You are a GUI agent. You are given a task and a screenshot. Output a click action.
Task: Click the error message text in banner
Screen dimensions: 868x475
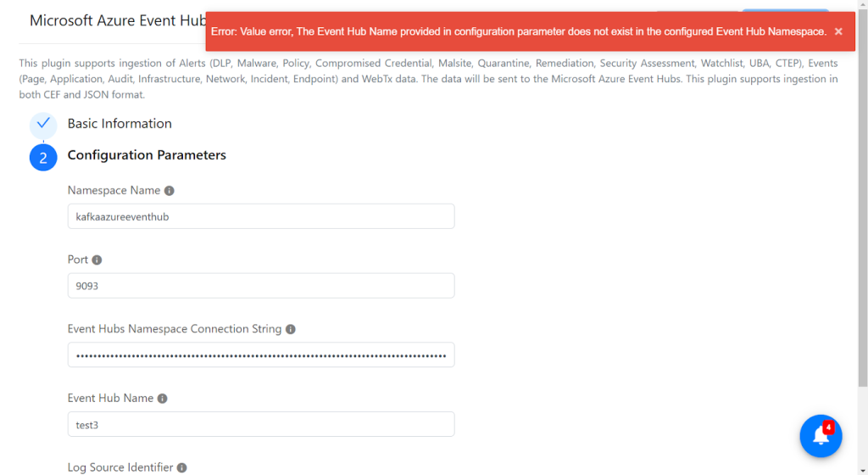(x=519, y=31)
